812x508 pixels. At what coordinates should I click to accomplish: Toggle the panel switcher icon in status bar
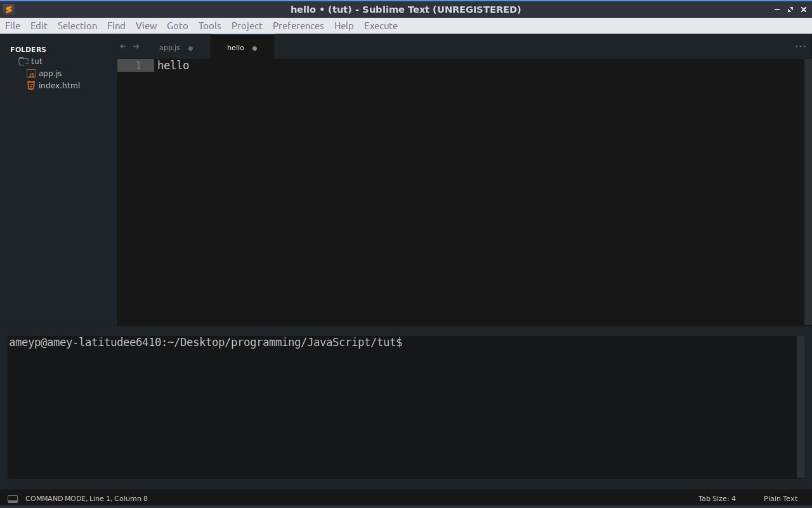[13, 498]
